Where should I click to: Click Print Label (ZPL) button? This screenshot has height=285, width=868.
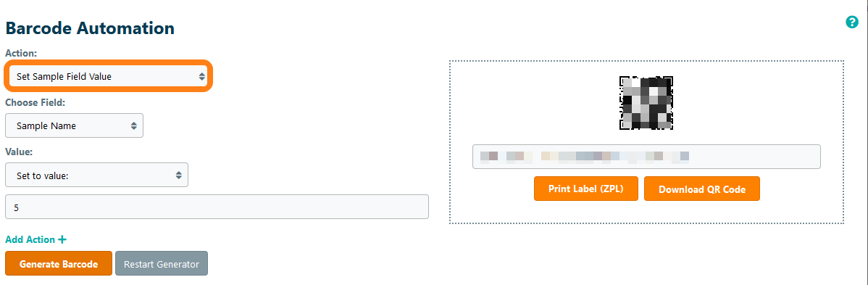585,189
